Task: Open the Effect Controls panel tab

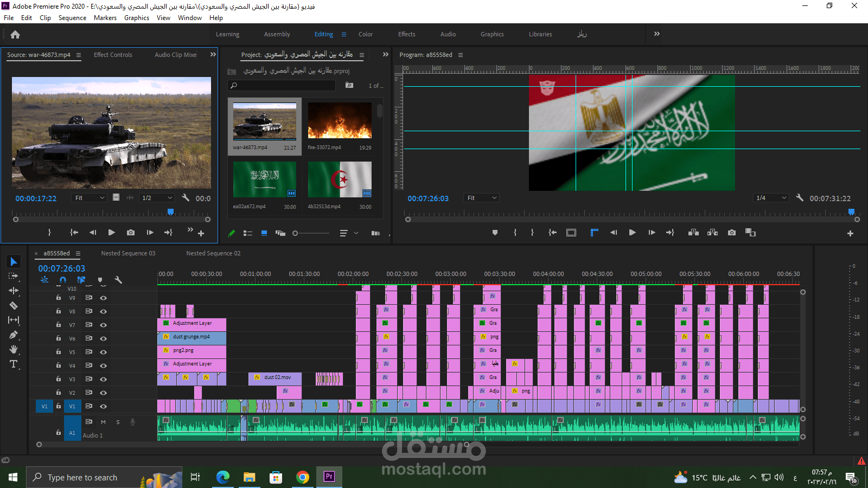Action: (113, 55)
